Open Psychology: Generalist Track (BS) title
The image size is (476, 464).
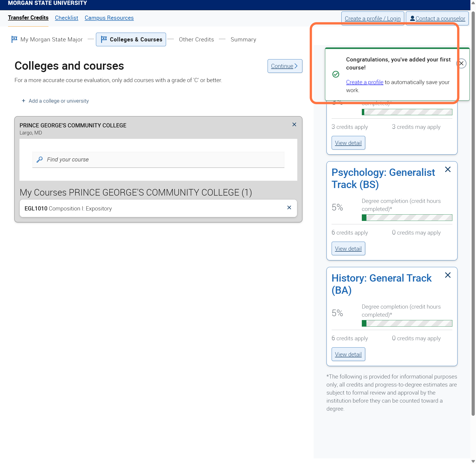(x=383, y=178)
